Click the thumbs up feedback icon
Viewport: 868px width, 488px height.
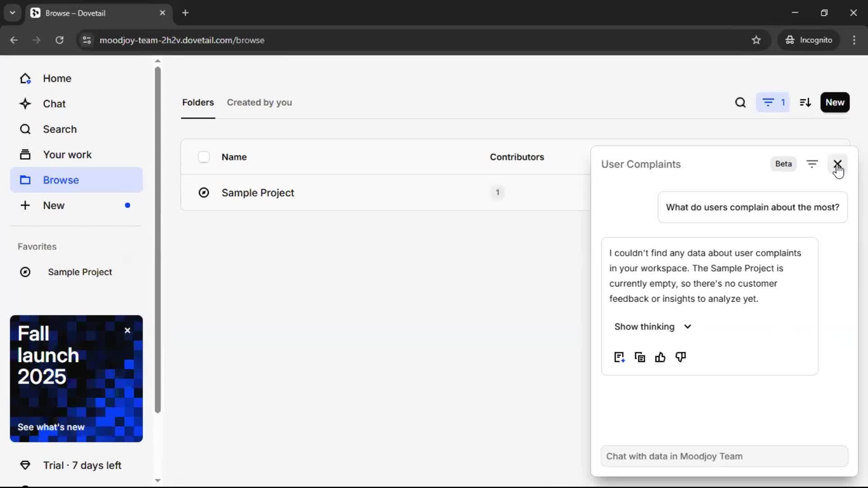pos(660,357)
